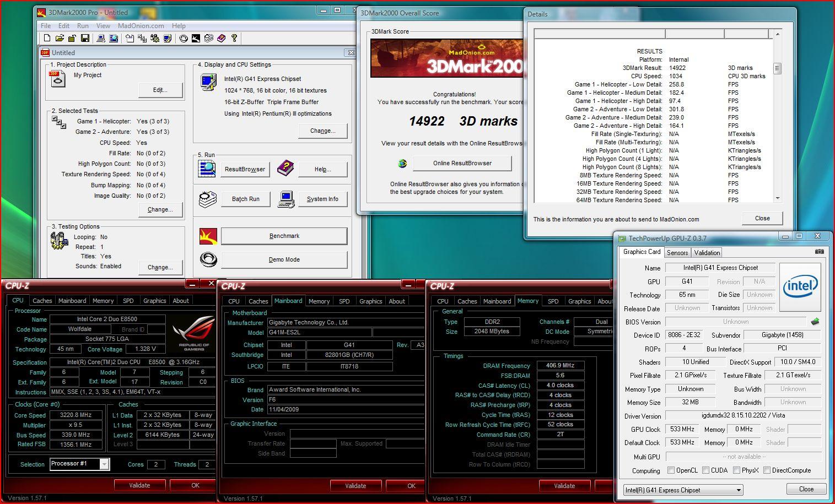Click Change... button under Selected Tests
This screenshot has height=504, width=835.
tap(160, 209)
